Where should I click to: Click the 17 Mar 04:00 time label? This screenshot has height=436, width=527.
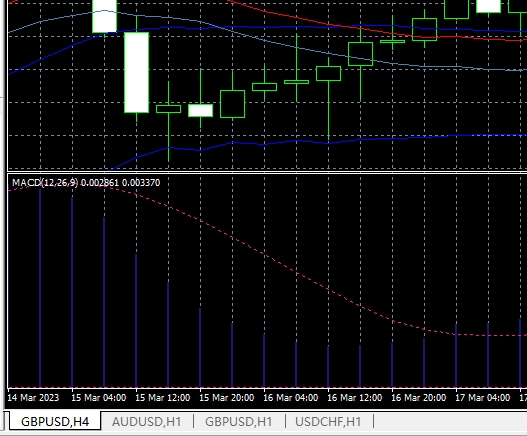tap(483, 398)
